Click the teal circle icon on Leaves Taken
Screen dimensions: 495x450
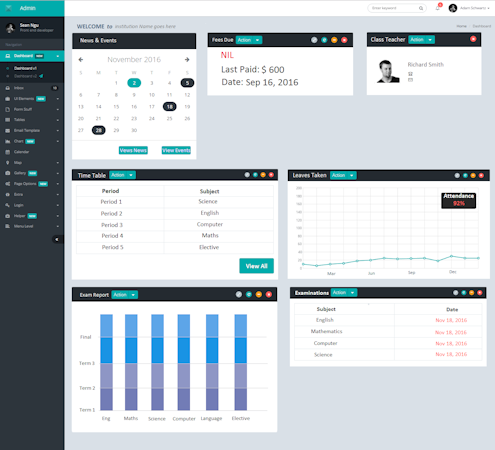click(x=465, y=175)
